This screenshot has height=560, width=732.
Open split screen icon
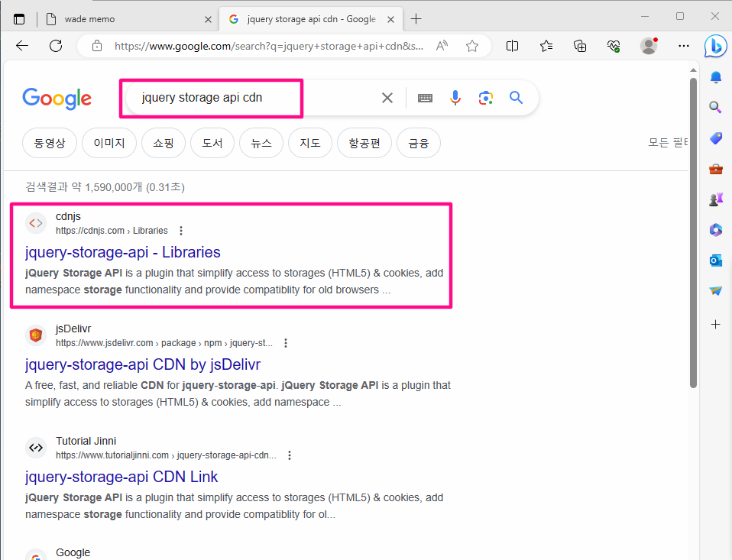point(512,46)
